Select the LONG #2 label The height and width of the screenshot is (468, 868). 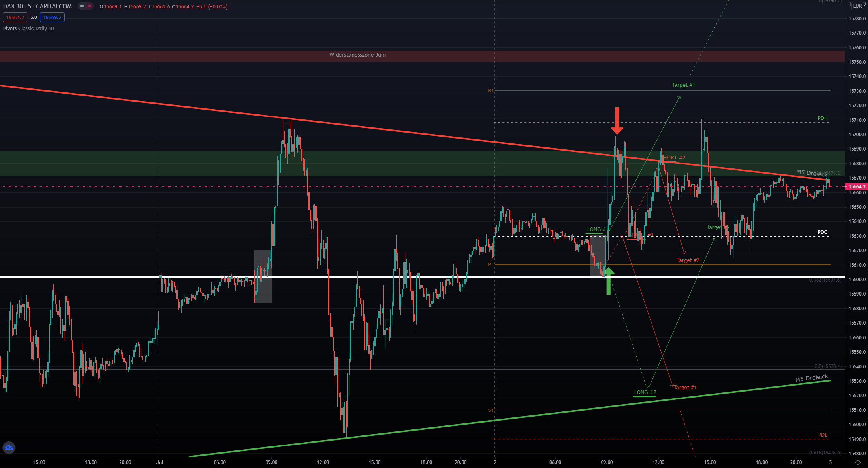point(645,392)
